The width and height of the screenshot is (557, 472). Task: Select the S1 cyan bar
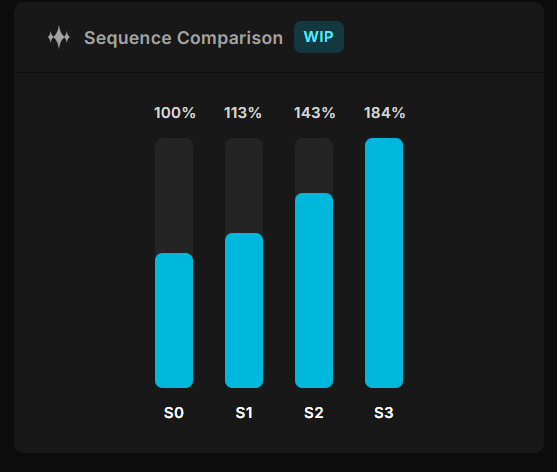tap(244, 310)
